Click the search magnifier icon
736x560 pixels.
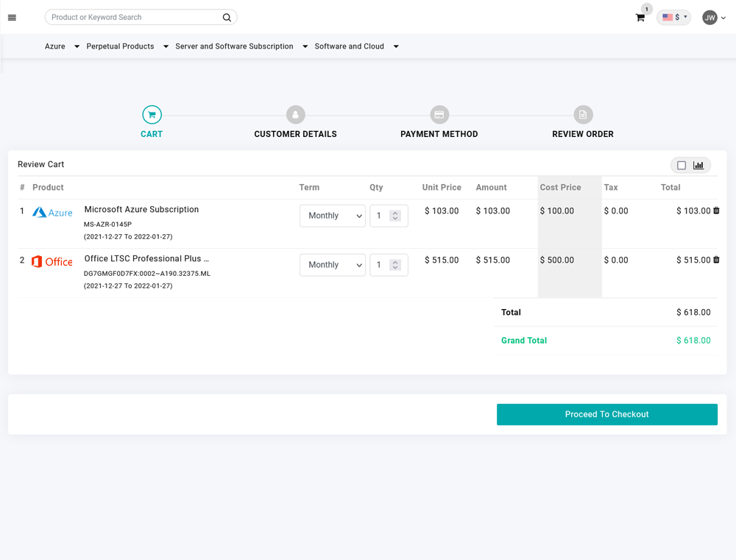click(x=227, y=18)
